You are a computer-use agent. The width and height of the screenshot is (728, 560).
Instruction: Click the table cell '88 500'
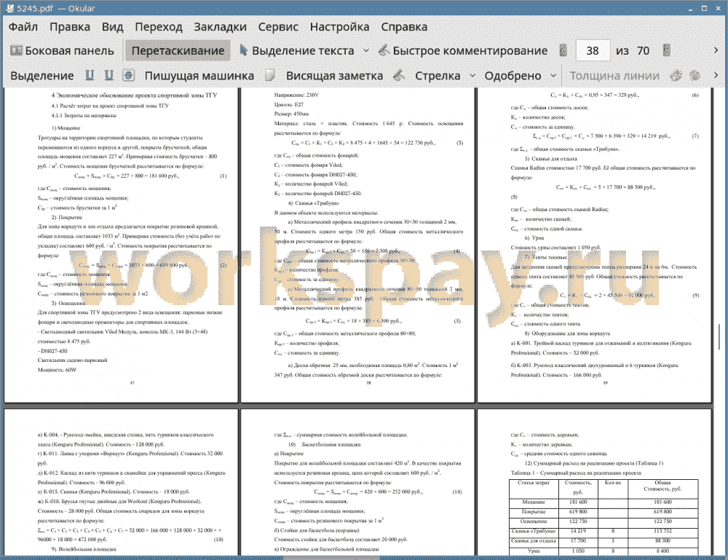(x=662, y=541)
